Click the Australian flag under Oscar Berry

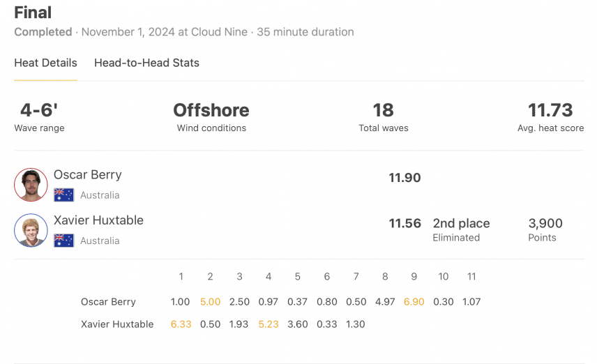(x=63, y=195)
